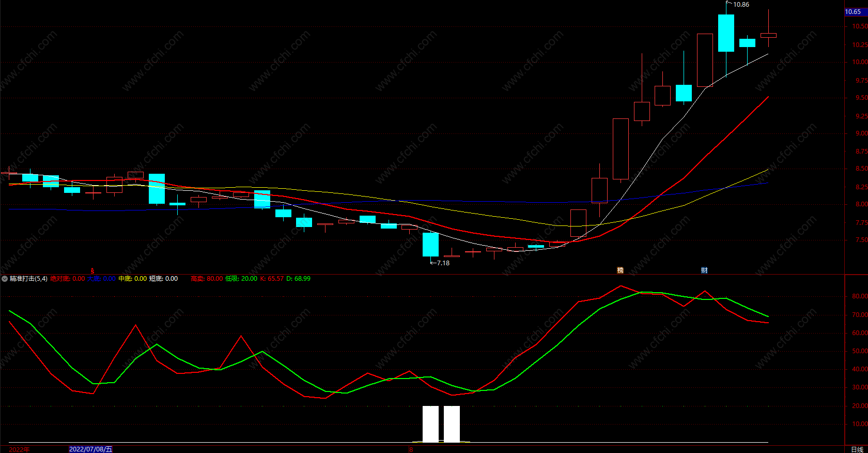
Task: Click the blue 财 event marker
Action: pos(704,270)
